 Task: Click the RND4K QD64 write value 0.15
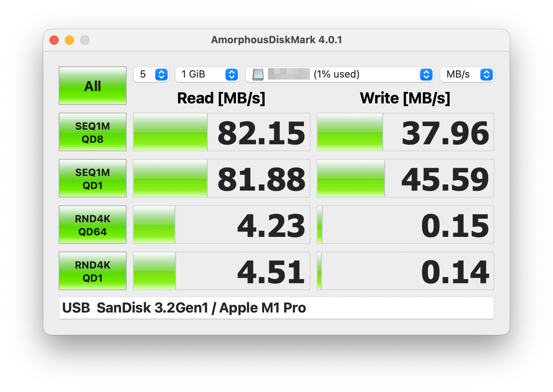[x=455, y=225]
